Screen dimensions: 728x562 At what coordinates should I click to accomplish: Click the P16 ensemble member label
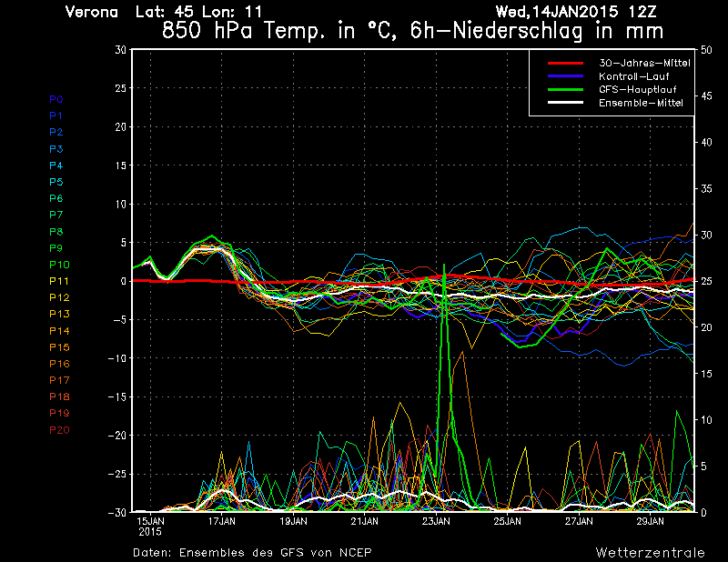point(59,364)
